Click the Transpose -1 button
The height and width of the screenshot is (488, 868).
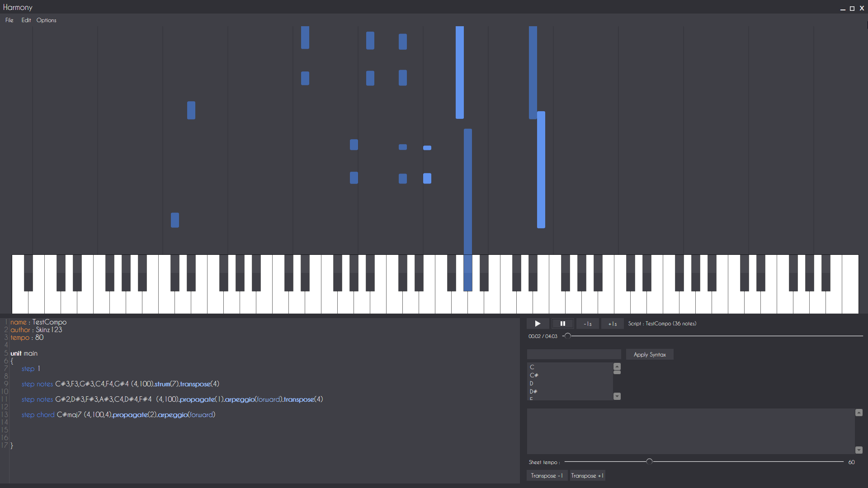(x=546, y=476)
